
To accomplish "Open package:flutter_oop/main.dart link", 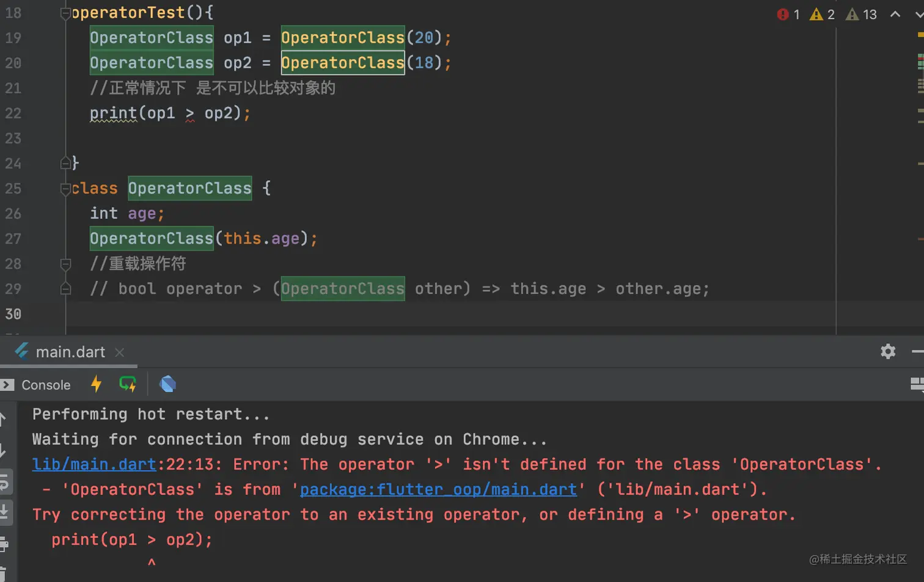I will (438, 489).
